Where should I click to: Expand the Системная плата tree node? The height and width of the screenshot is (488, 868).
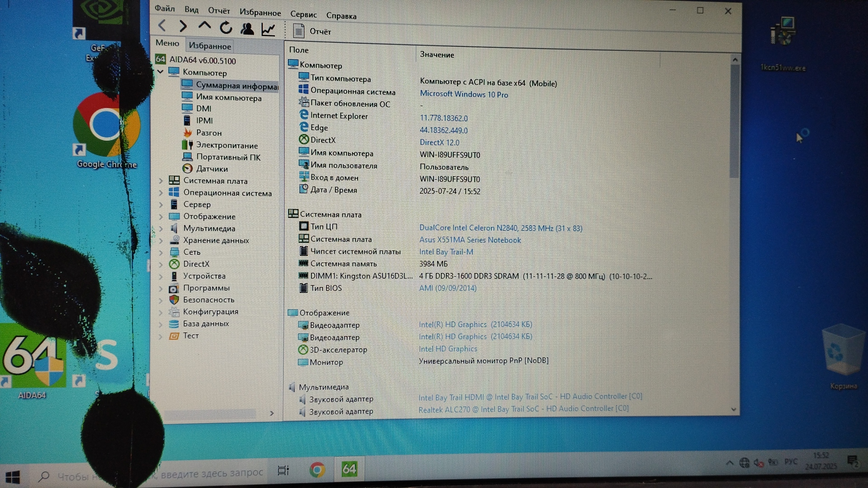[x=161, y=181]
